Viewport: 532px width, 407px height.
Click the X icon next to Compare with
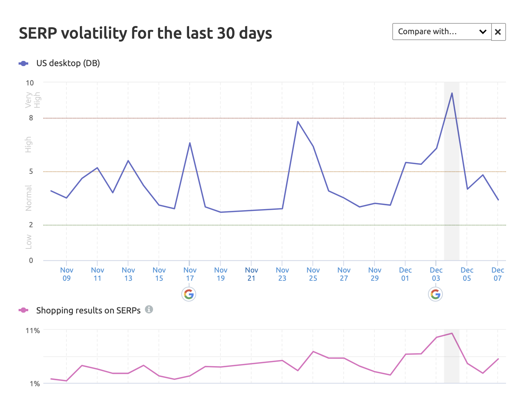[498, 32]
